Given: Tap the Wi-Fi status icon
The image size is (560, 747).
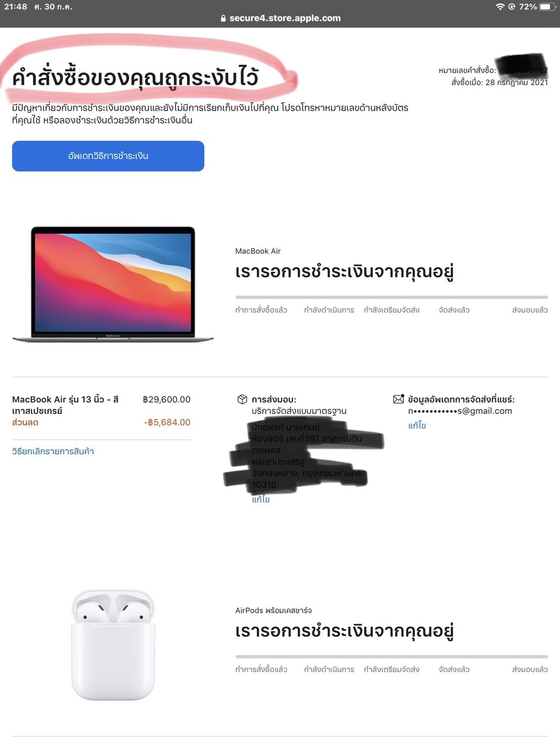Looking at the screenshot, I should tap(500, 7).
